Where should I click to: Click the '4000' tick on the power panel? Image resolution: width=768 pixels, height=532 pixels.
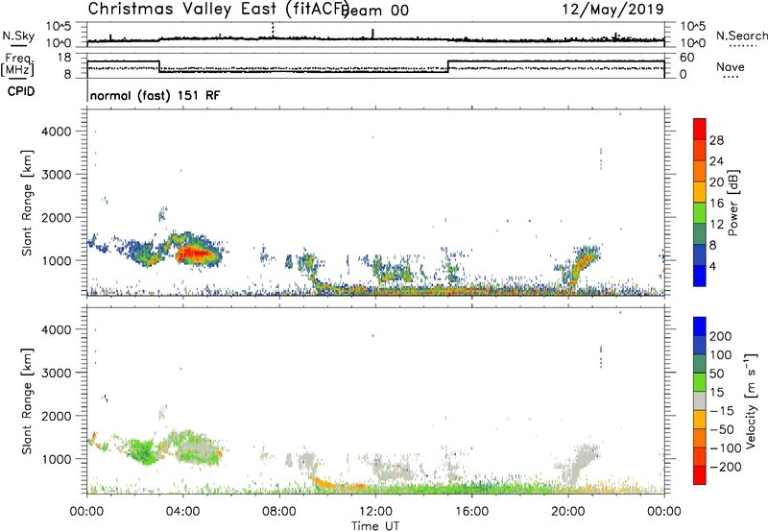pos(57,132)
